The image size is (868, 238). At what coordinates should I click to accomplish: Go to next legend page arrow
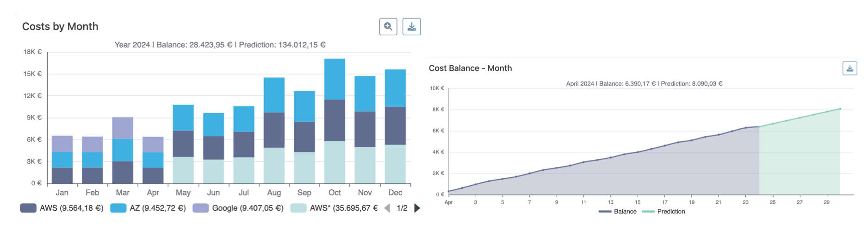tap(417, 208)
